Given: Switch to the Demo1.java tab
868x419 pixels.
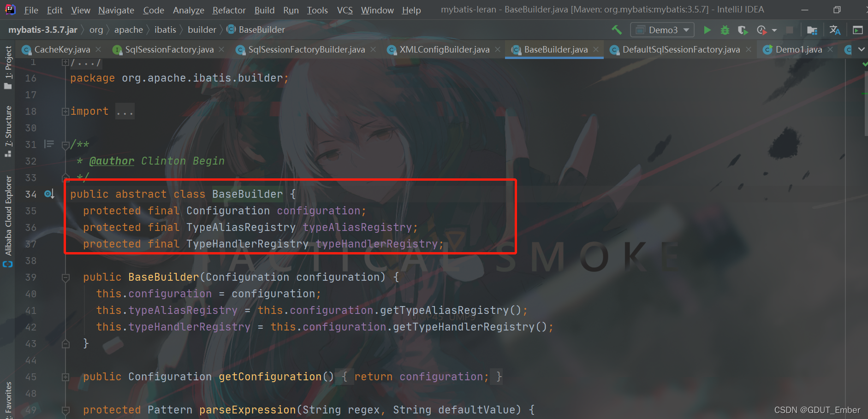Looking at the screenshot, I should click(798, 49).
